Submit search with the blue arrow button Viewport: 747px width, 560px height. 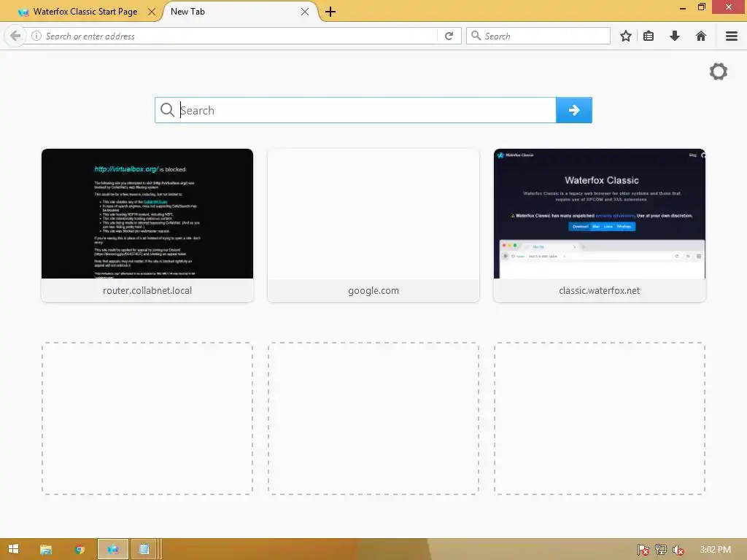(574, 110)
